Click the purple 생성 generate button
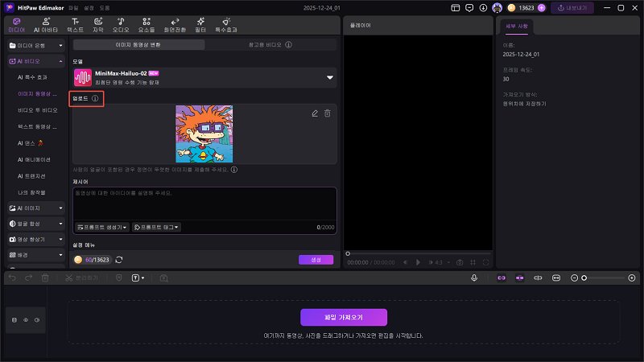 [316, 260]
